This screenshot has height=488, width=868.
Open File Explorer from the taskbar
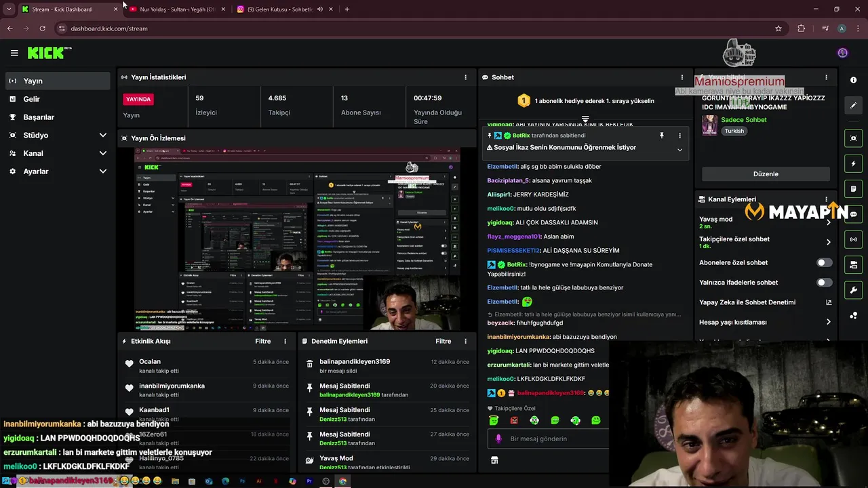(x=175, y=481)
